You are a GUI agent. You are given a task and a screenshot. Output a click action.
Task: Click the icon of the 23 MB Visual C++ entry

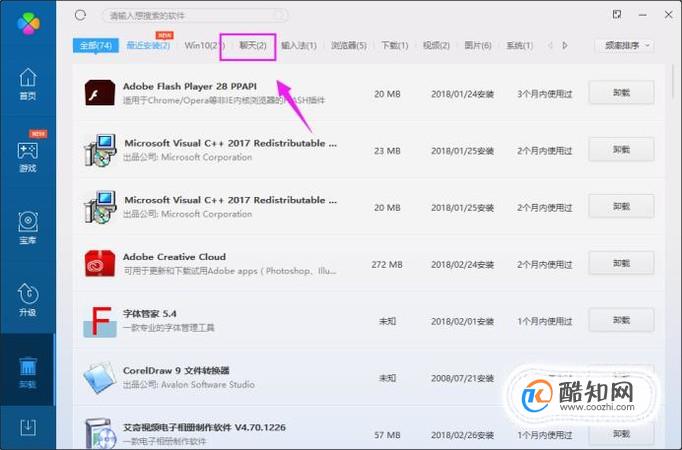(100, 150)
